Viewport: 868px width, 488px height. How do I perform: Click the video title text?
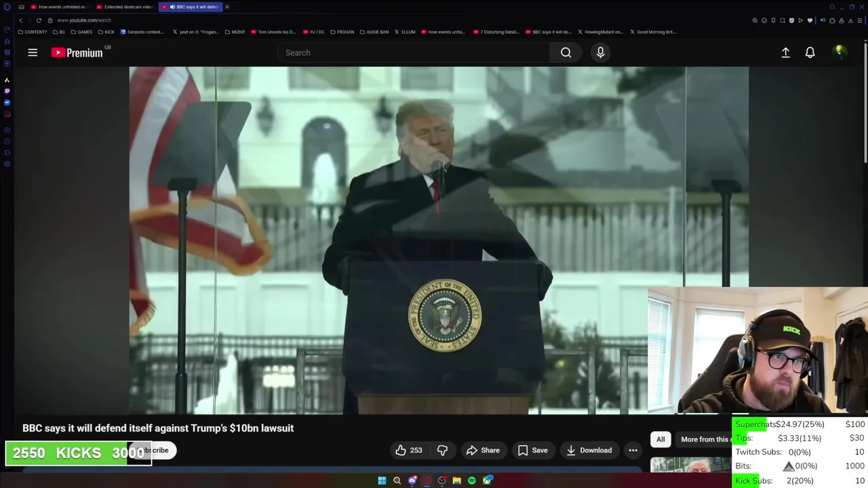(x=158, y=428)
